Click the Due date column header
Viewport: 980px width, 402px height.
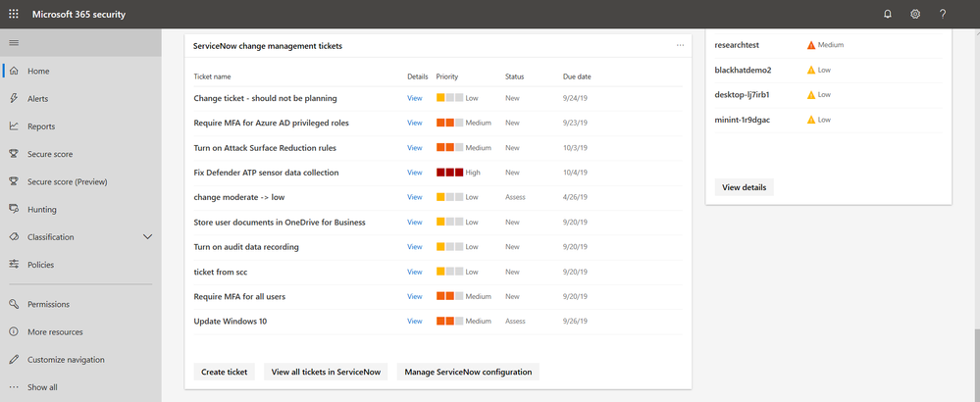coord(577,76)
